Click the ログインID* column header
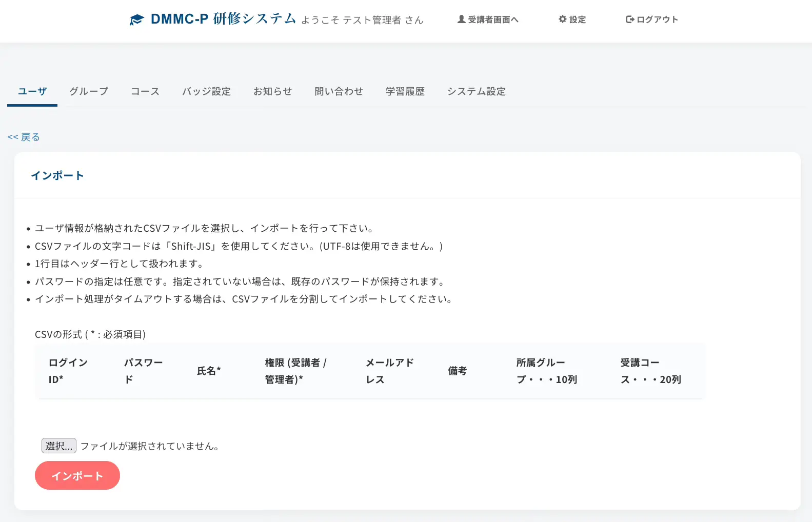 tap(68, 371)
